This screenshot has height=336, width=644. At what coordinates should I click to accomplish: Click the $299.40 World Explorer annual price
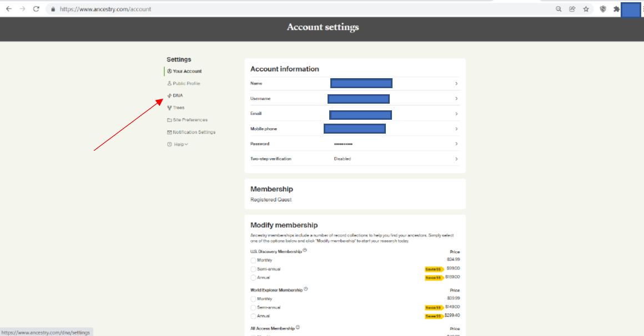tap(452, 315)
